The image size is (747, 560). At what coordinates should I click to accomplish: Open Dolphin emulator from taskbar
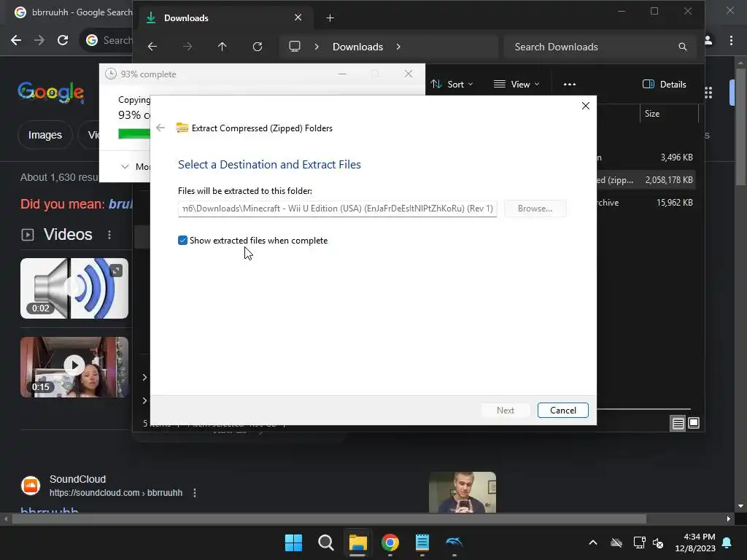[454, 542]
